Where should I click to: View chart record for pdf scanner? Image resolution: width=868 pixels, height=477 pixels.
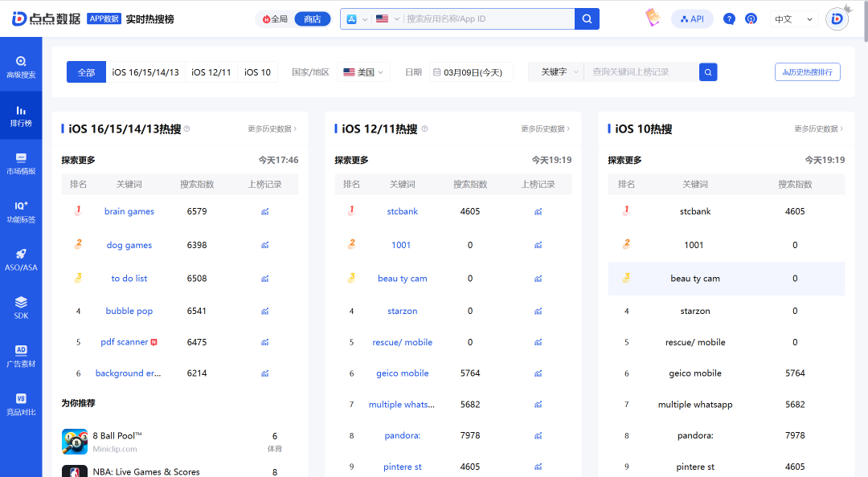265,342
